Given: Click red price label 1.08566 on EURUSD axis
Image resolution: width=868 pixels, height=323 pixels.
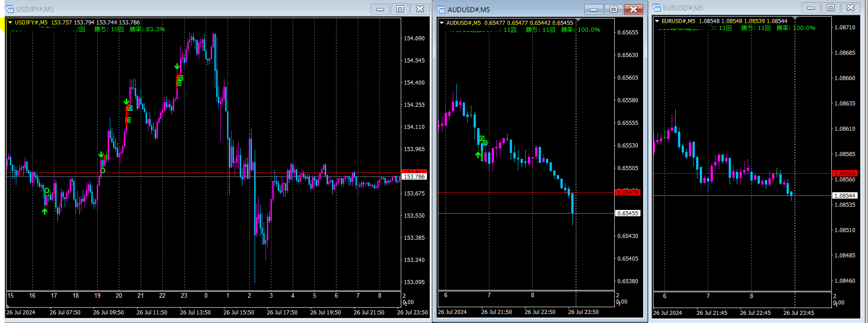Looking at the screenshot, I should point(845,173).
